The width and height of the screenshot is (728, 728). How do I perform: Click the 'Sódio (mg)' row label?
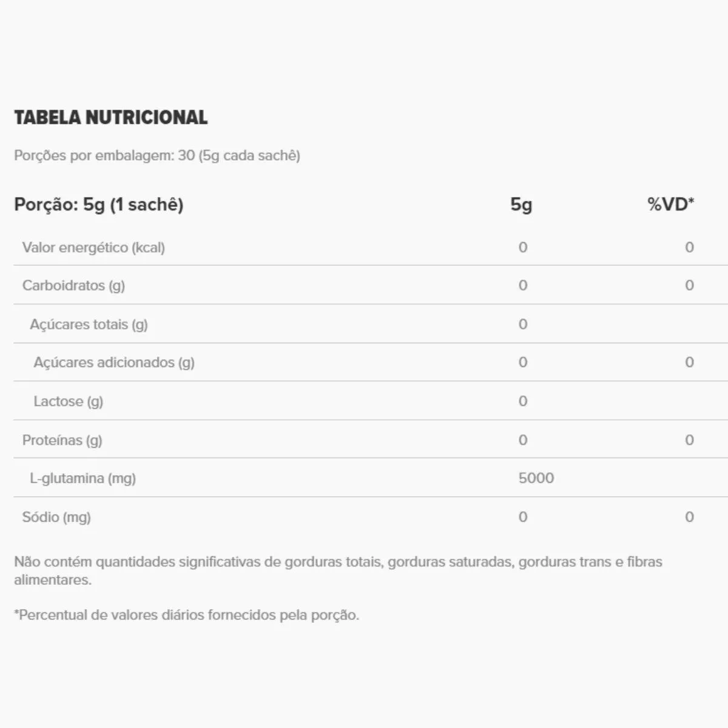point(56,517)
